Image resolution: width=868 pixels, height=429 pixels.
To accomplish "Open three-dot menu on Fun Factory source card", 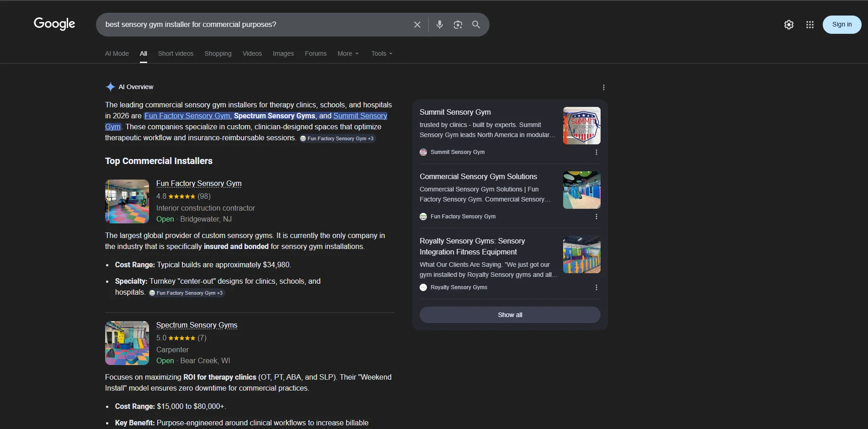I will click(596, 217).
